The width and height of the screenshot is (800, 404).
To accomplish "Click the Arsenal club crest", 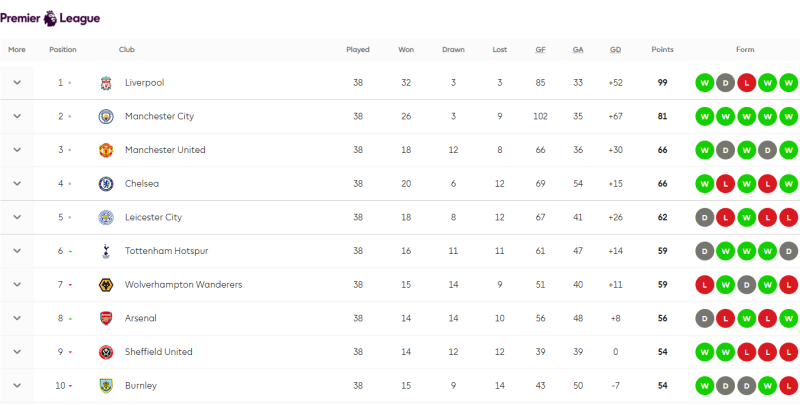I will [x=106, y=318].
